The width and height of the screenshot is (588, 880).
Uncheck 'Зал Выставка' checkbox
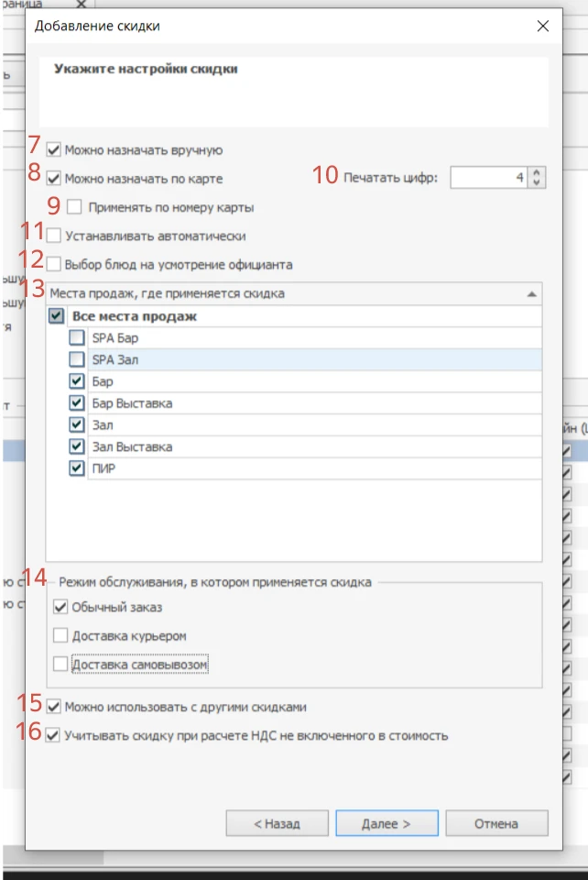[x=77, y=446]
